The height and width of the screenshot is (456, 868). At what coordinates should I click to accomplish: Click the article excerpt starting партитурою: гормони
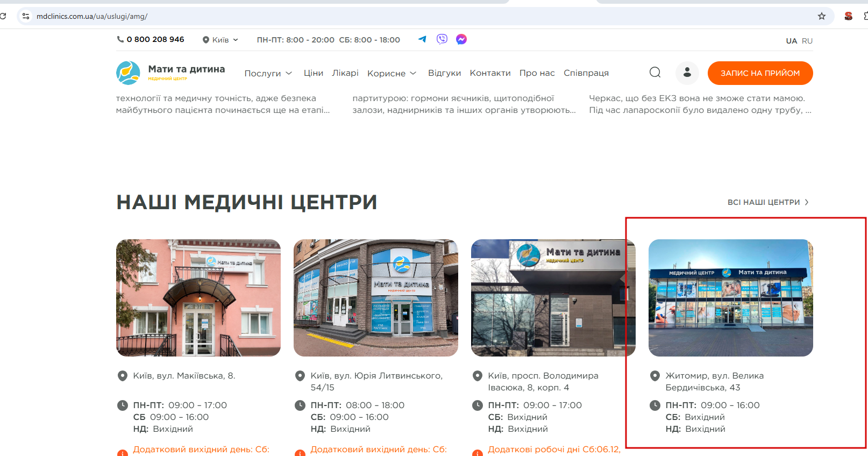(x=464, y=104)
